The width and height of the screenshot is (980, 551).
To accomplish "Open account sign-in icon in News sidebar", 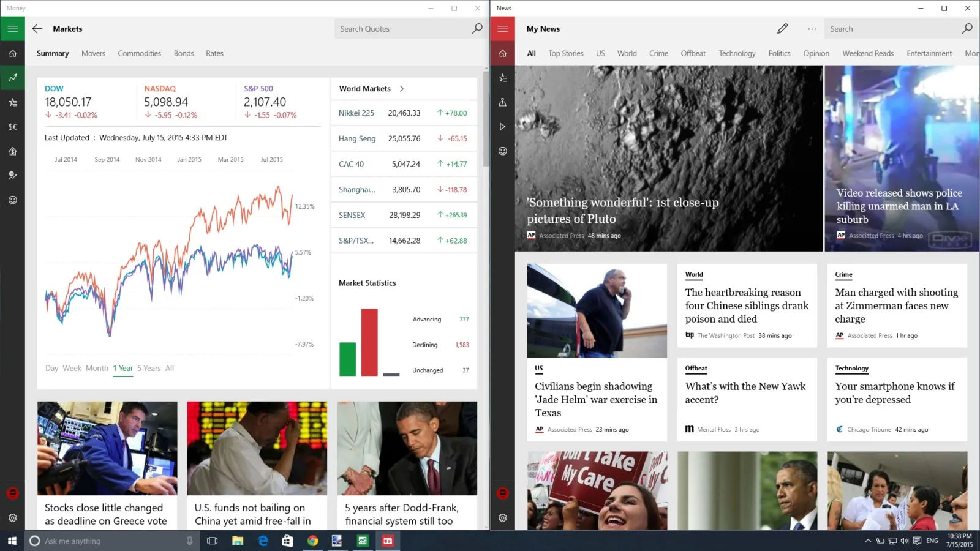I will [x=502, y=493].
